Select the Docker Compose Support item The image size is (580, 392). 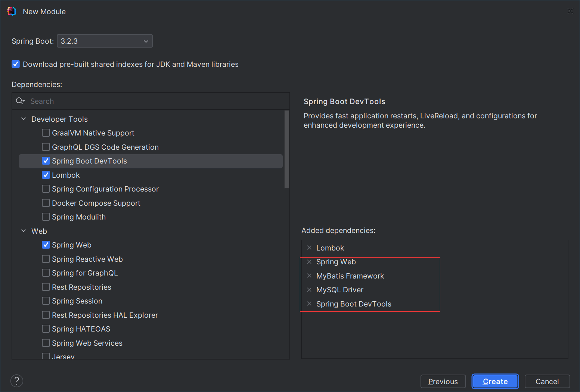(96, 203)
